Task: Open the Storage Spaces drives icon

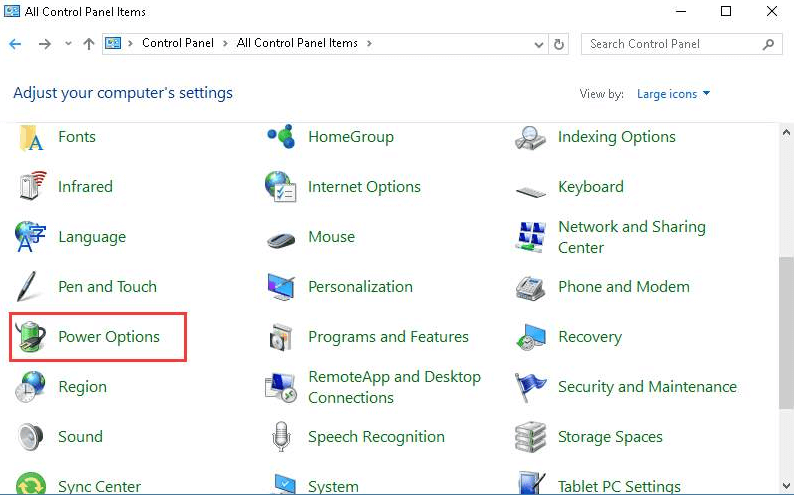Action: [530, 437]
